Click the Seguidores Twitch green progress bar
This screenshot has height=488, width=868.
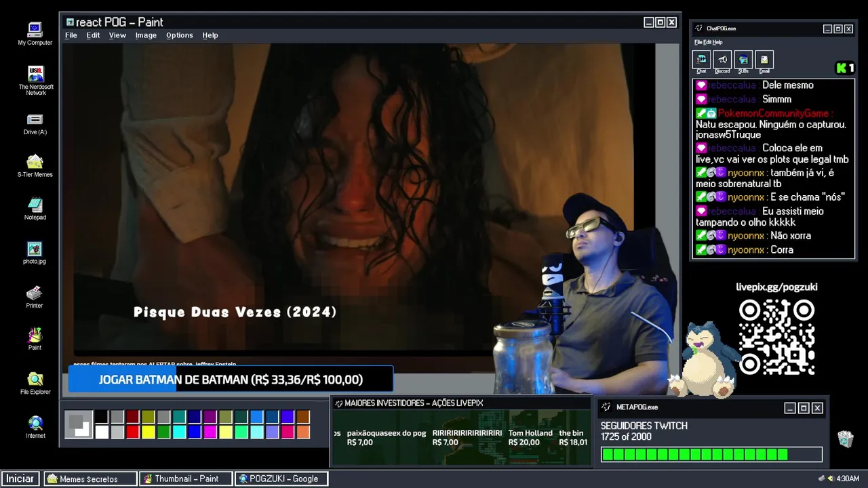pos(711,454)
